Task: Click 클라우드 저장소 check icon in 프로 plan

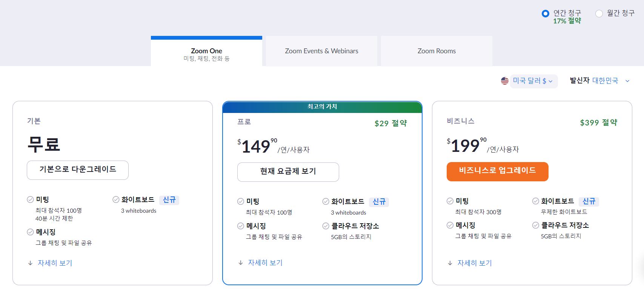Action: 326,226
